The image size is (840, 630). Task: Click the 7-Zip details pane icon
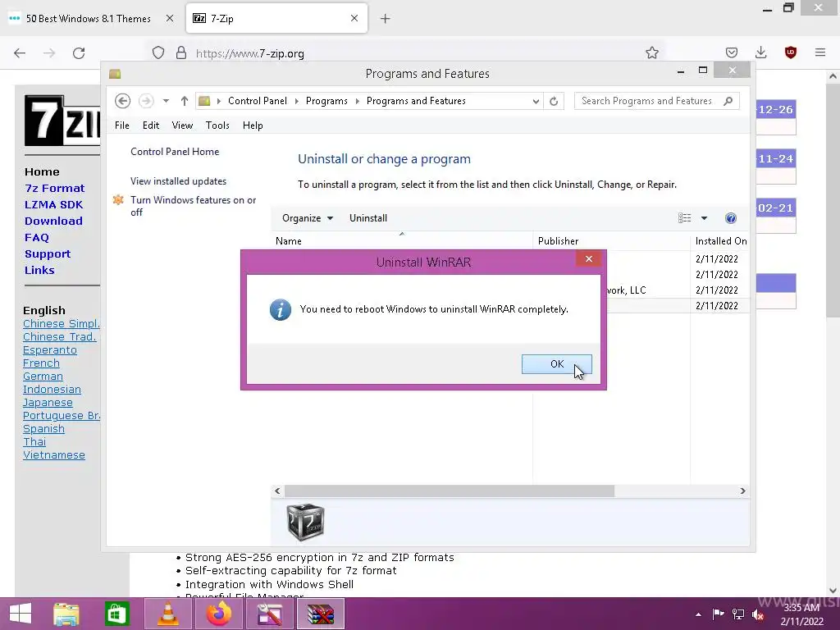(305, 522)
